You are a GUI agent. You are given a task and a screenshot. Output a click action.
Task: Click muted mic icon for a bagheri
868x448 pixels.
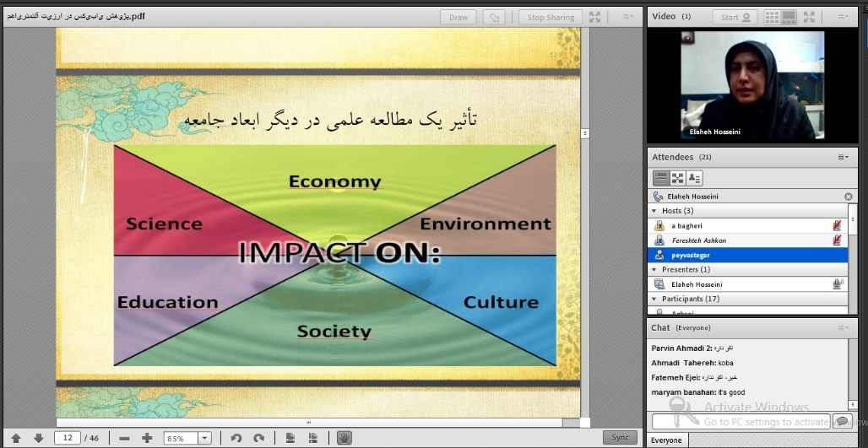tap(837, 225)
